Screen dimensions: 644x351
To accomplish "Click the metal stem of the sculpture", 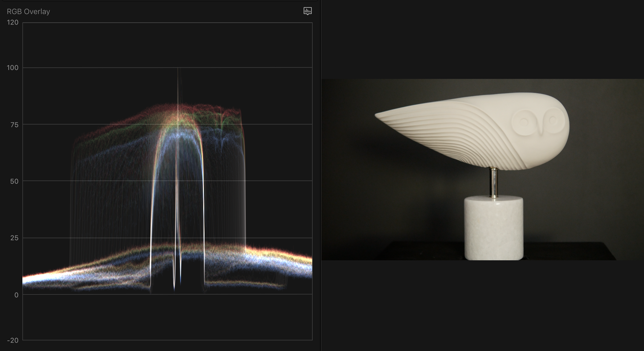I will pyautogui.click(x=494, y=183).
